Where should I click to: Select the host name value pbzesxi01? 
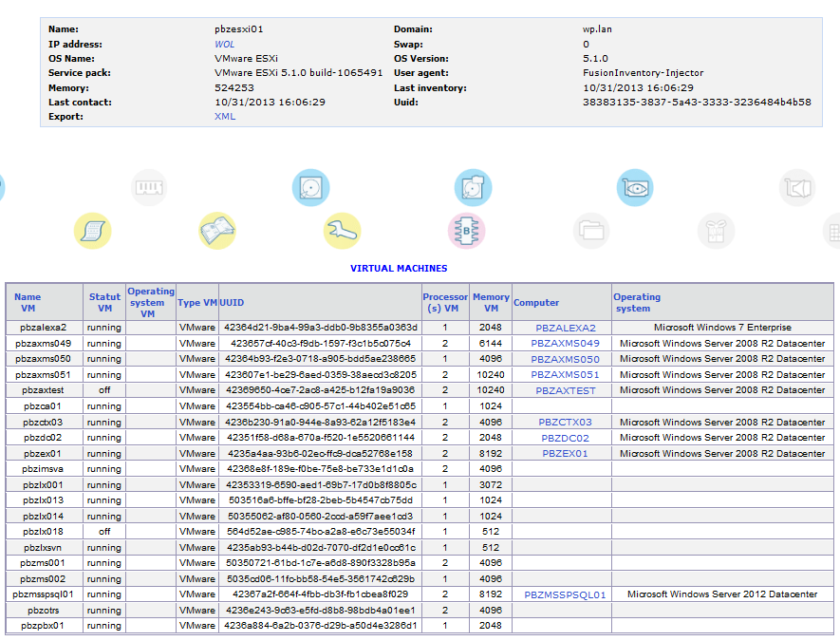(x=239, y=29)
